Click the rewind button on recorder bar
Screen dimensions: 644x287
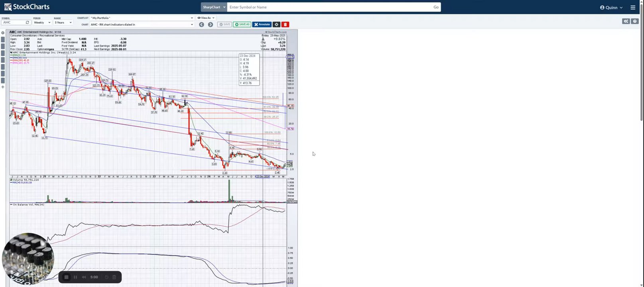(84, 277)
